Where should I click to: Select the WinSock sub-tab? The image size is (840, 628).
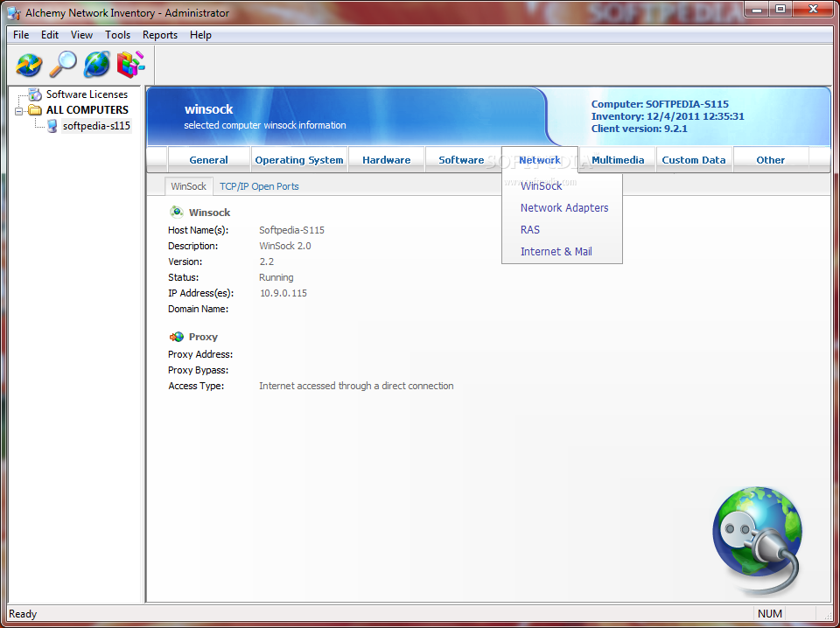(189, 186)
